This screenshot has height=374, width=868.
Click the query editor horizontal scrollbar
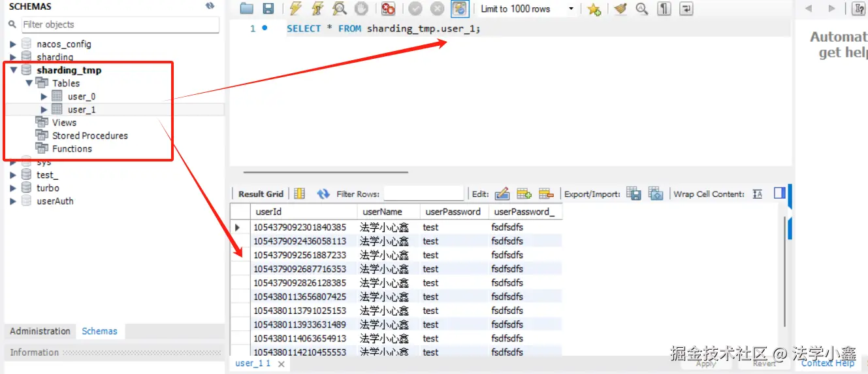click(x=326, y=173)
